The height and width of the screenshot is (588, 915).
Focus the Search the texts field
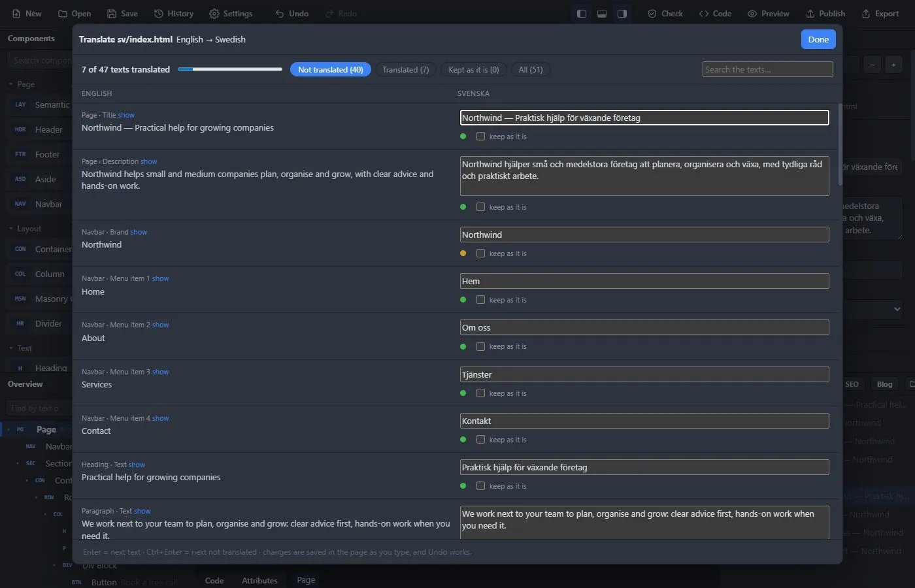tap(768, 69)
